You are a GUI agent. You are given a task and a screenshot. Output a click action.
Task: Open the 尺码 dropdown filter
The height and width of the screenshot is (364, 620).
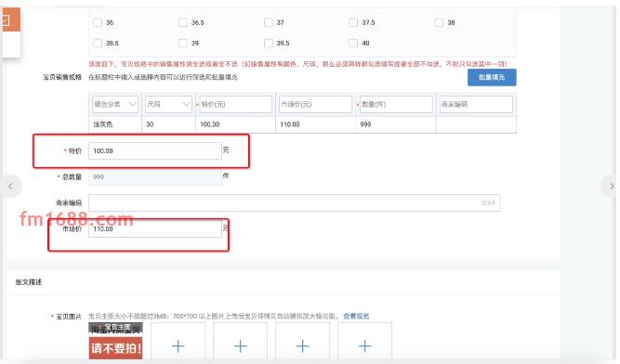168,104
